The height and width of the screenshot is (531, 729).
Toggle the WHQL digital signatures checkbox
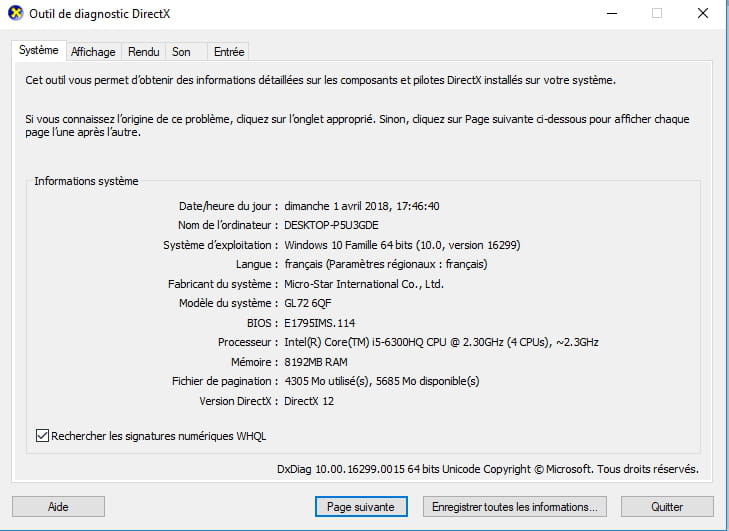tap(42, 436)
